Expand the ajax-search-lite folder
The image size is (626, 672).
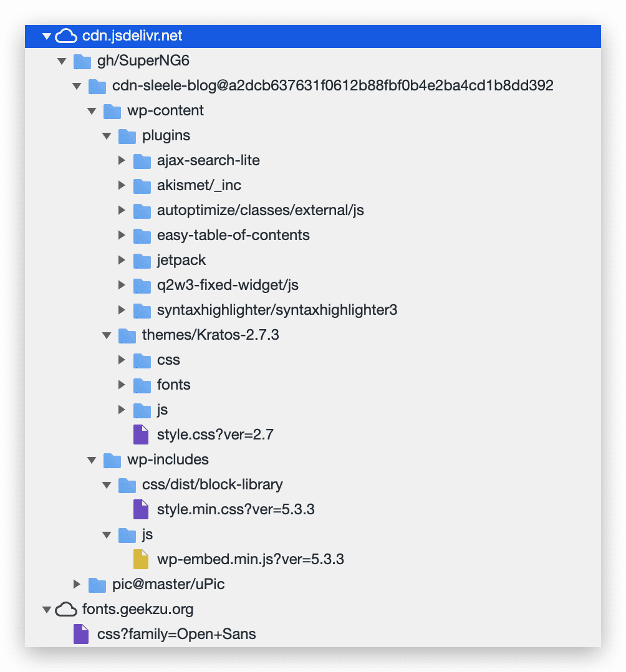tap(122, 160)
